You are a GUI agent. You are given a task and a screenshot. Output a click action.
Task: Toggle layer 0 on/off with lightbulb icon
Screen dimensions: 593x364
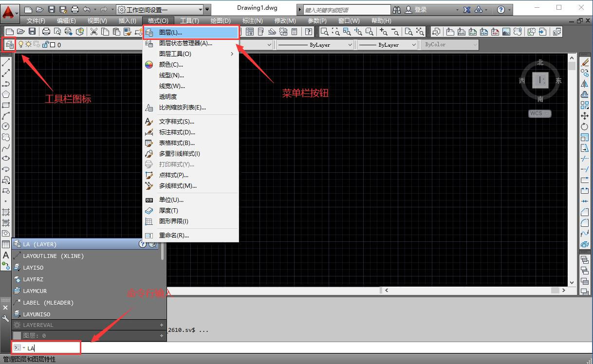[21, 44]
